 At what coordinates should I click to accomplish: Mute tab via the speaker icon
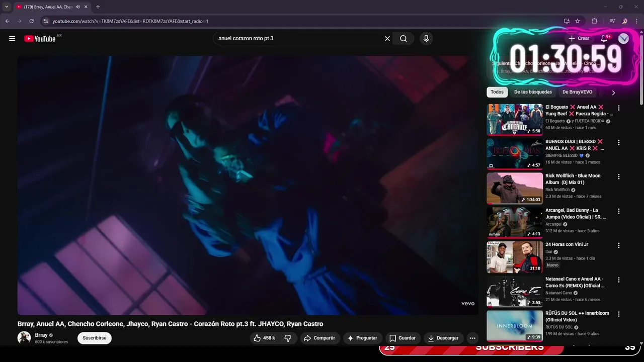[x=78, y=7]
